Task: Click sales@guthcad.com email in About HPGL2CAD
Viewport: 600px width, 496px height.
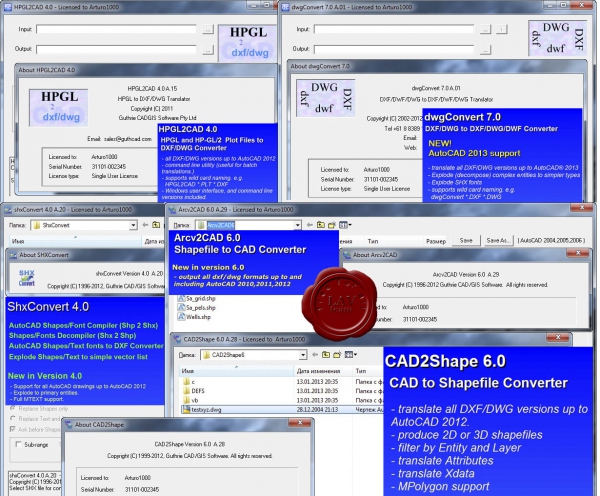Action: pyautogui.click(x=128, y=139)
